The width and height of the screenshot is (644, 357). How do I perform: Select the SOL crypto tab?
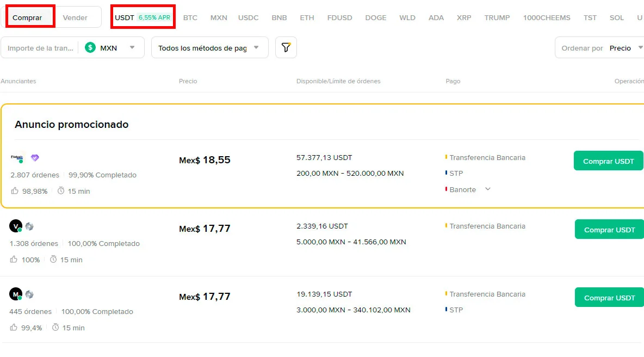[x=616, y=17]
